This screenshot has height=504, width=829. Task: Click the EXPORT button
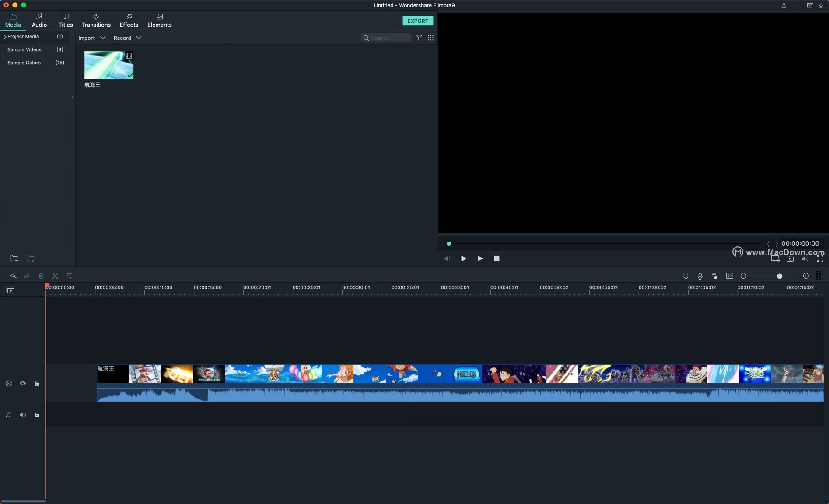[x=417, y=21]
